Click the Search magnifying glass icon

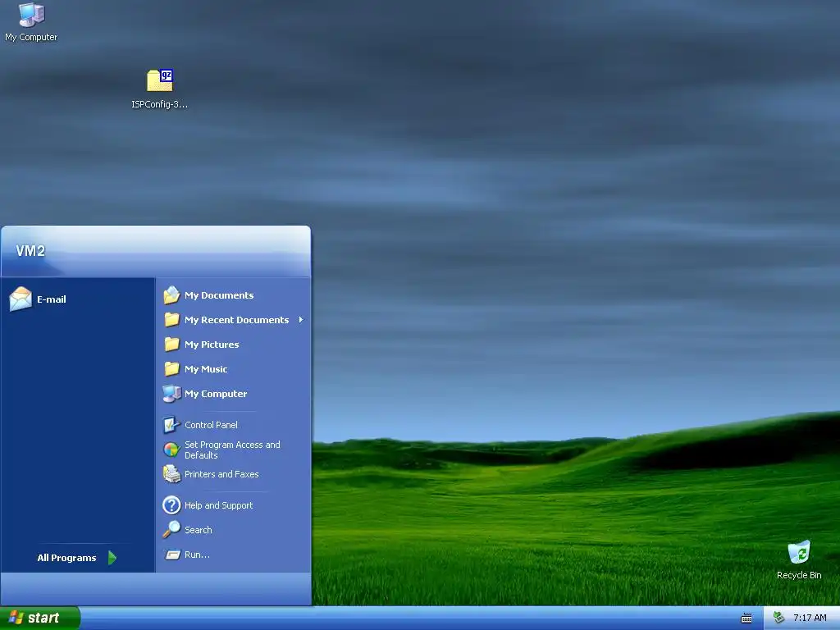[171, 530]
